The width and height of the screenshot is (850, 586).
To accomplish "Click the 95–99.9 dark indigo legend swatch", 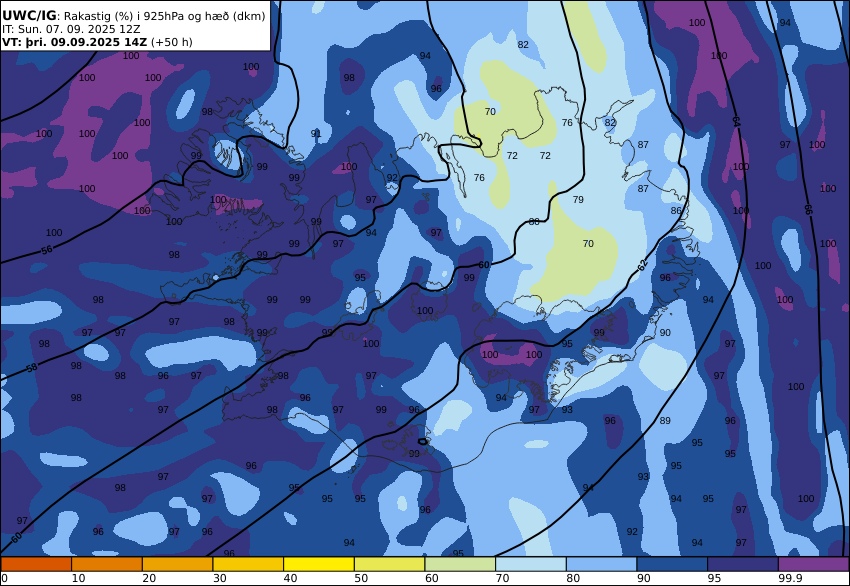I will (743, 564).
